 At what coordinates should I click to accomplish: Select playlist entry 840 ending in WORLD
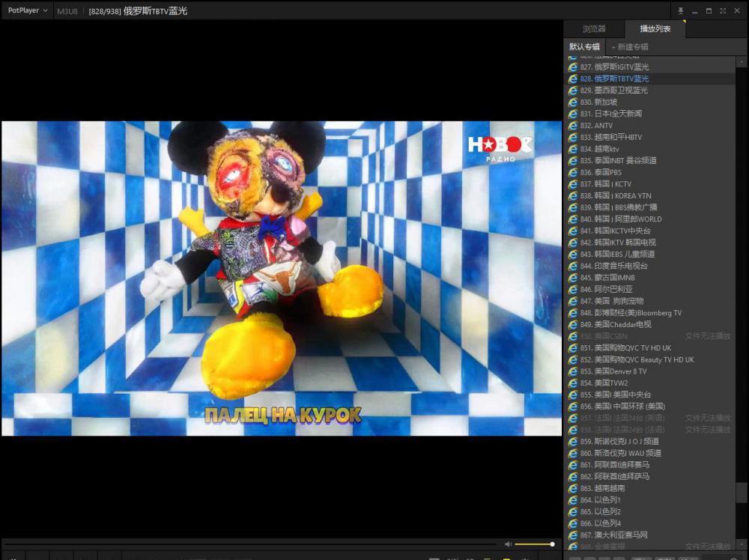[650, 219]
